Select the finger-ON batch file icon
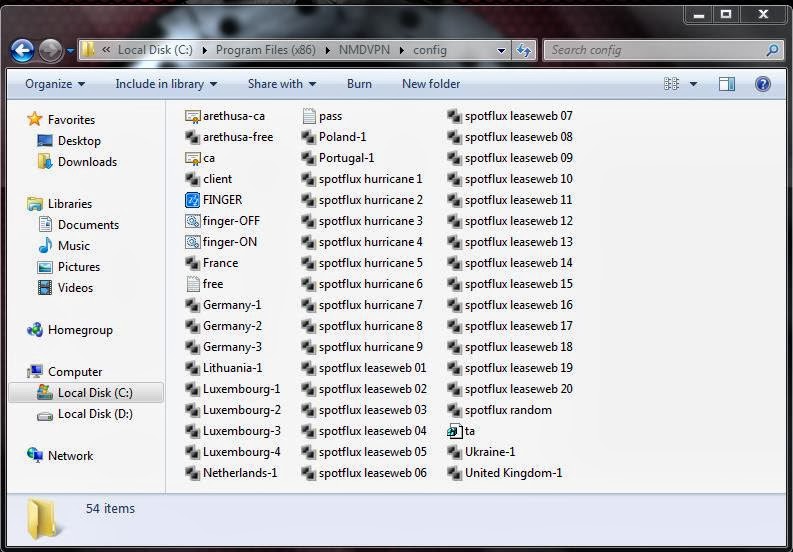Image resolution: width=793 pixels, height=552 pixels. coord(192,242)
